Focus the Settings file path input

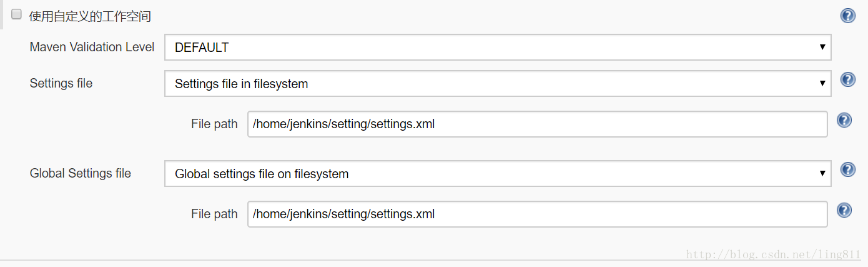point(537,124)
